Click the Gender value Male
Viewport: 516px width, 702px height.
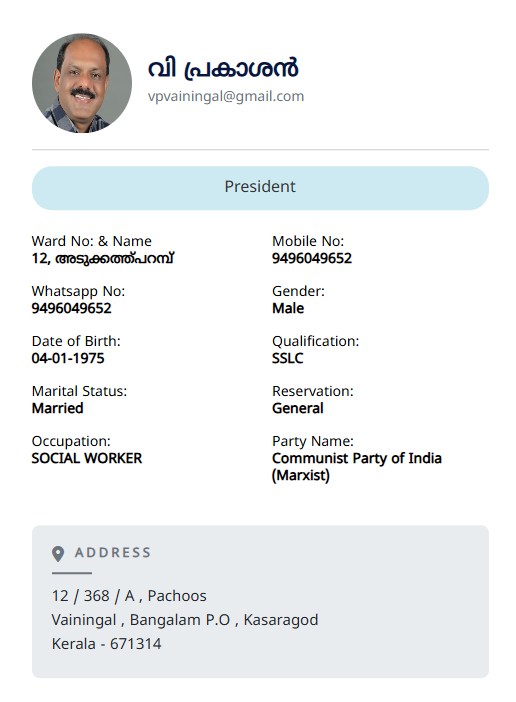pyautogui.click(x=288, y=308)
